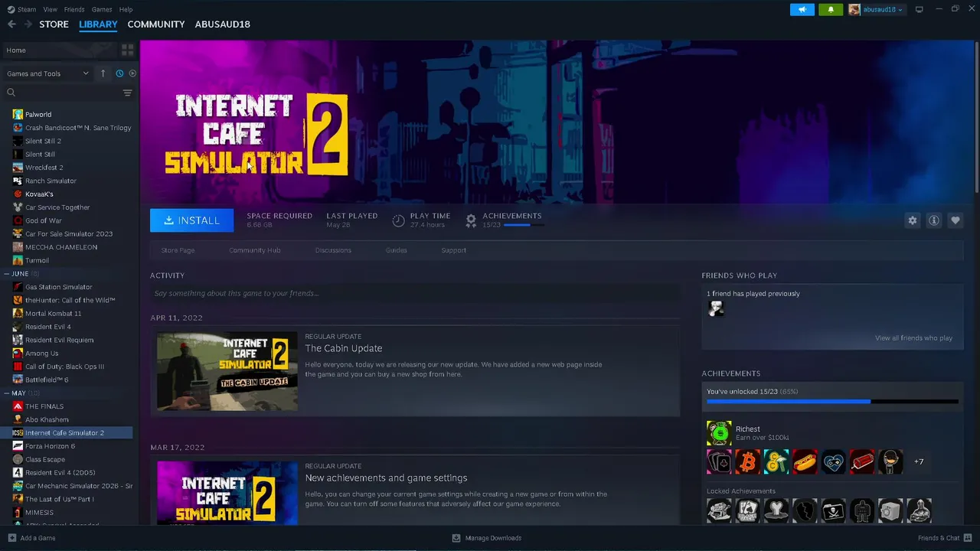This screenshot has height=551, width=980.
Task: Click the sort ascending arrow in sidebar
Action: pos(103,73)
